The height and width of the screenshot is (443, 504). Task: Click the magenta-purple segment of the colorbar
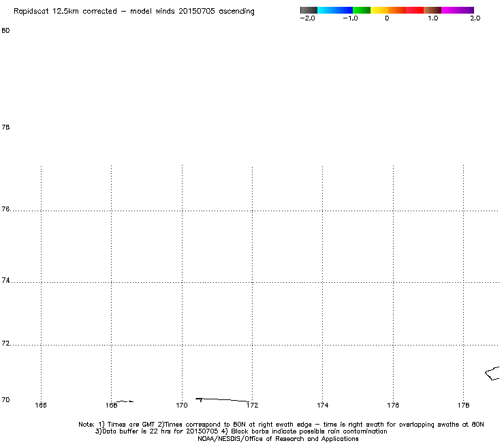point(458,10)
